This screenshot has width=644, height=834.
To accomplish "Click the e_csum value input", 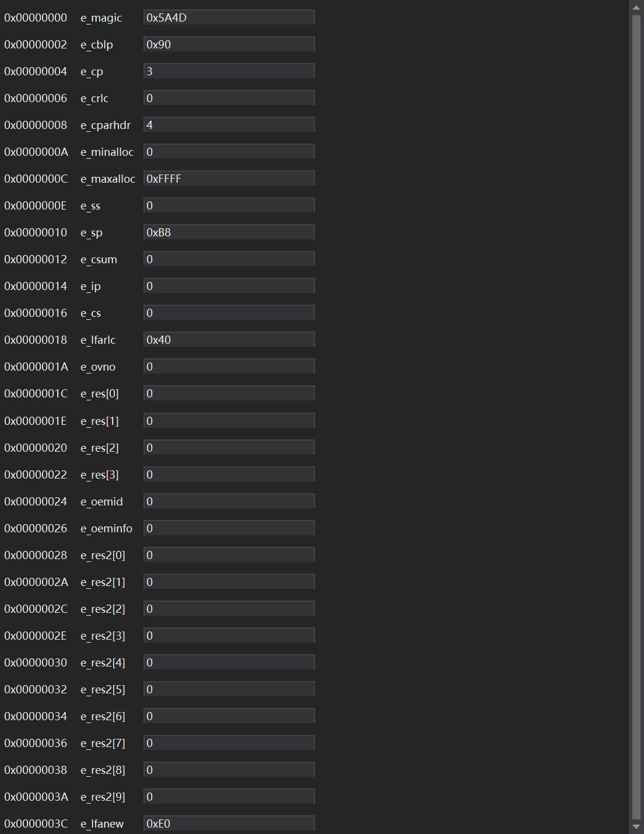I will click(x=229, y=259).
